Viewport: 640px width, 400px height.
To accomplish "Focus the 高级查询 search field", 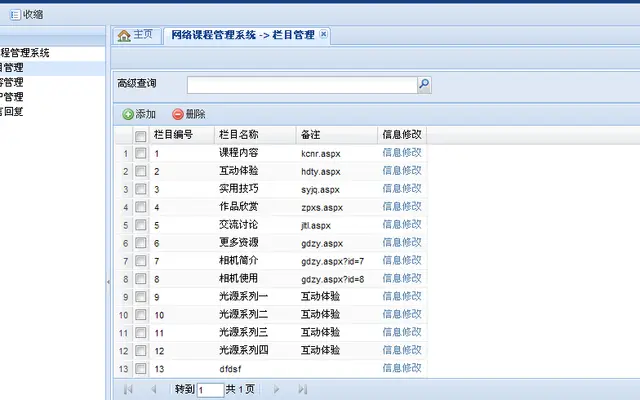I will tap(302, 85).
